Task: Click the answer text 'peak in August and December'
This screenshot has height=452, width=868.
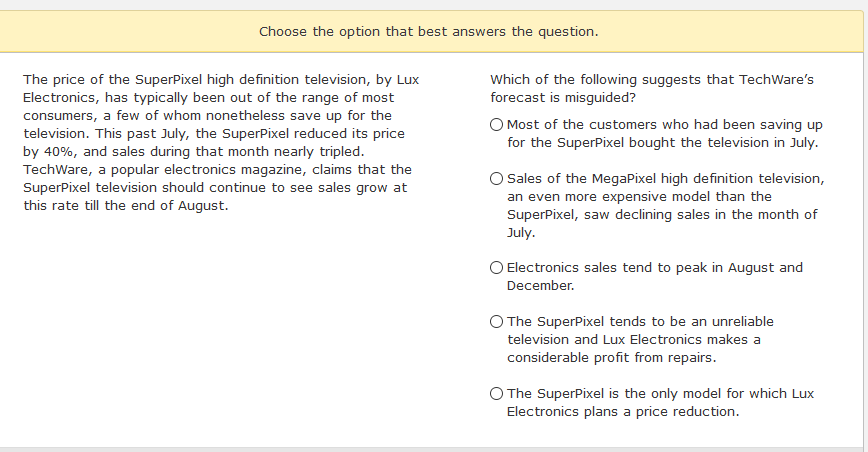Action: click(x=655, y=268)
